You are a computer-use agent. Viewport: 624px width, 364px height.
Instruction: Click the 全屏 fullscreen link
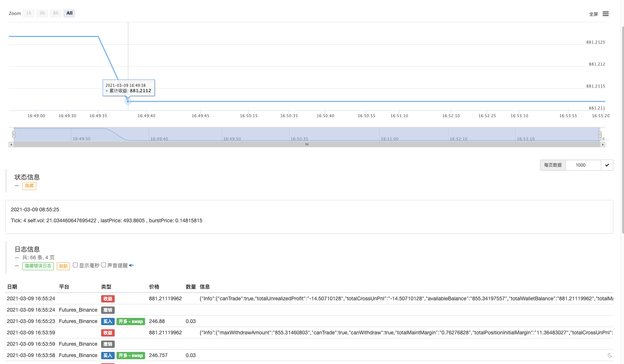point(593,14)
